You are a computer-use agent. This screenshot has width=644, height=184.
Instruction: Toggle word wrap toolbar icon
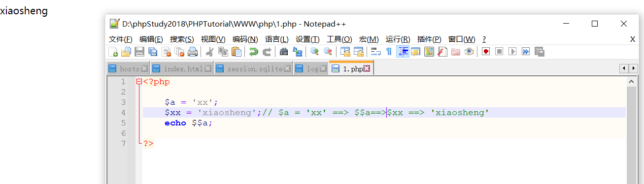pyautogui.click(x=376, y=51)
